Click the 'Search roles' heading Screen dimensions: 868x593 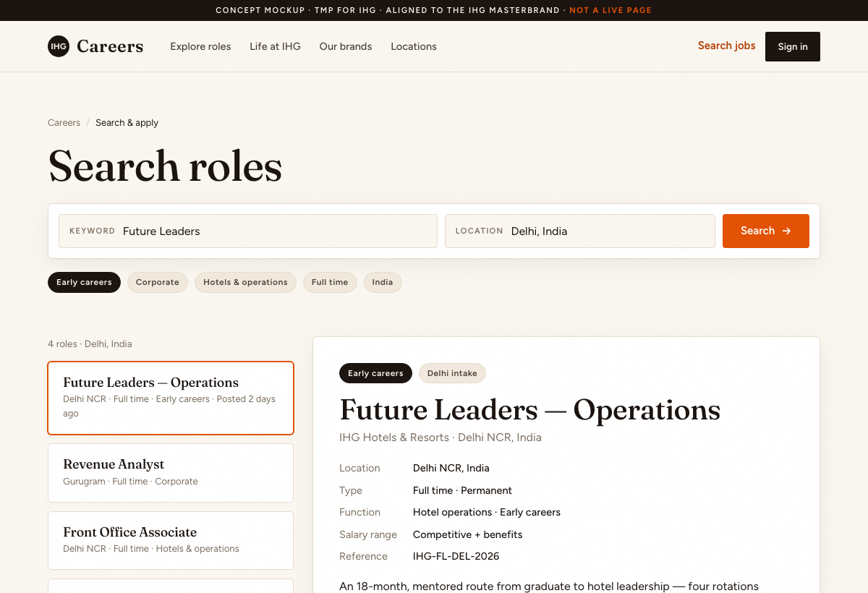165,166
